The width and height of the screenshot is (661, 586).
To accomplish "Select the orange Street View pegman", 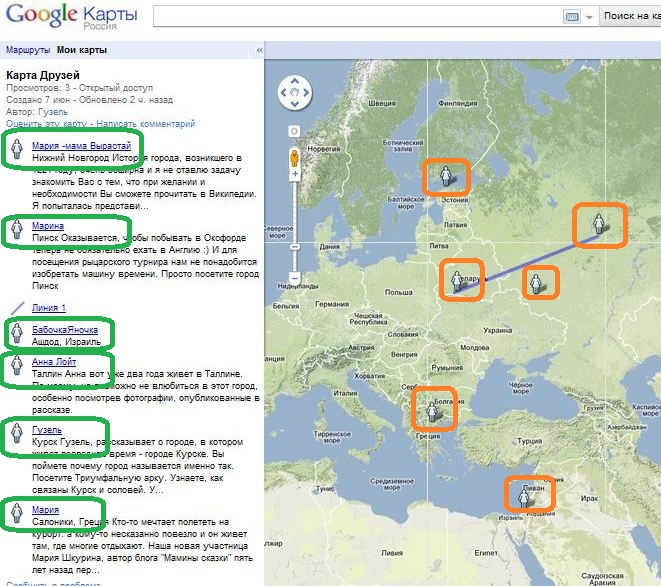I will pos(294,158).
